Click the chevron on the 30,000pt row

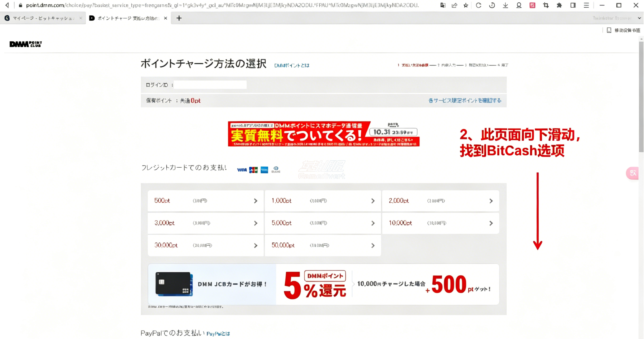click(x=255, y=245)
